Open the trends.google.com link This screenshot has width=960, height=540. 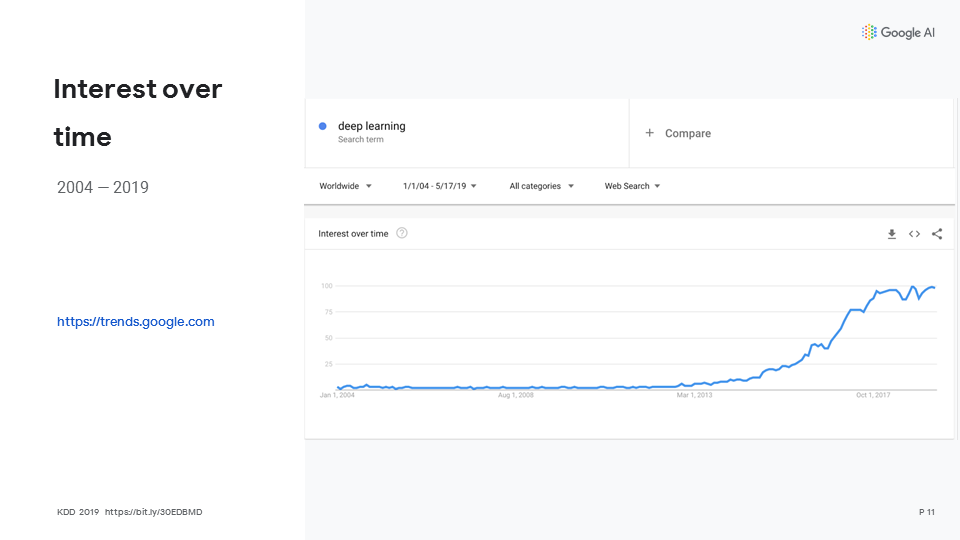pos(135,322)
